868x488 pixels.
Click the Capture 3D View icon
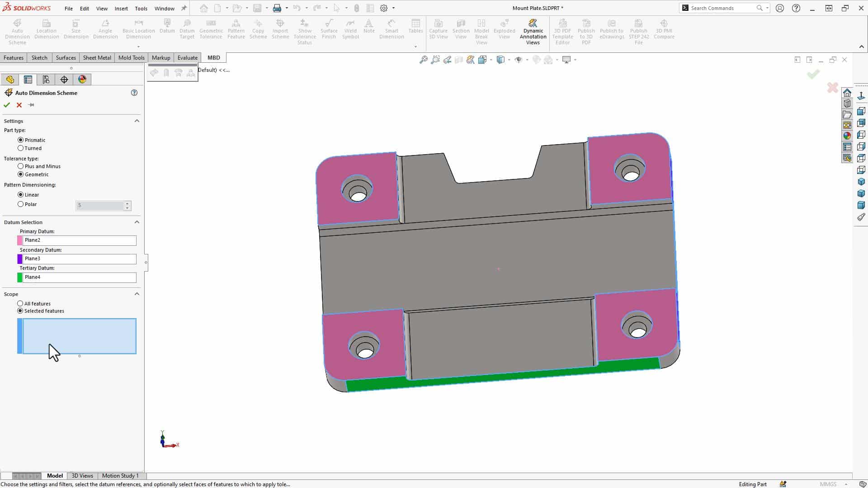tap(438, 28)
